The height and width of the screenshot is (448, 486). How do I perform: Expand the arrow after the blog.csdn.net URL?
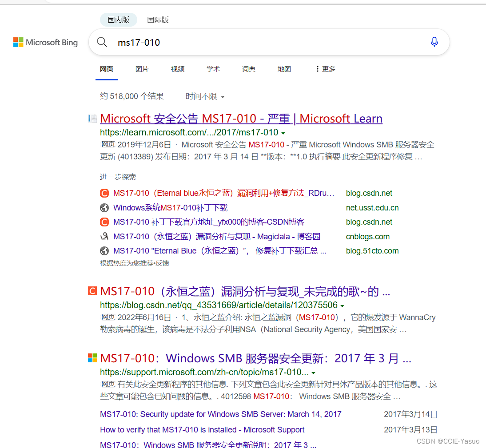click(x=342, y=306)
